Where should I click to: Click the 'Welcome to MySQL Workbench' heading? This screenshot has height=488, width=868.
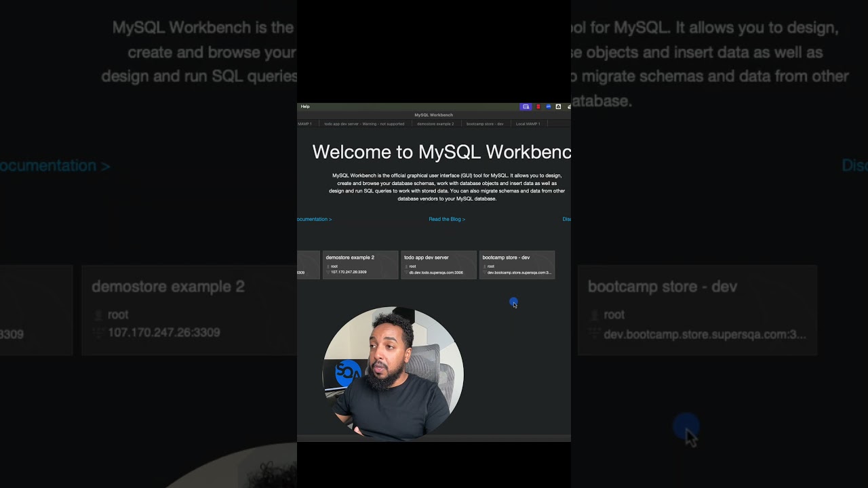[441, 152]
